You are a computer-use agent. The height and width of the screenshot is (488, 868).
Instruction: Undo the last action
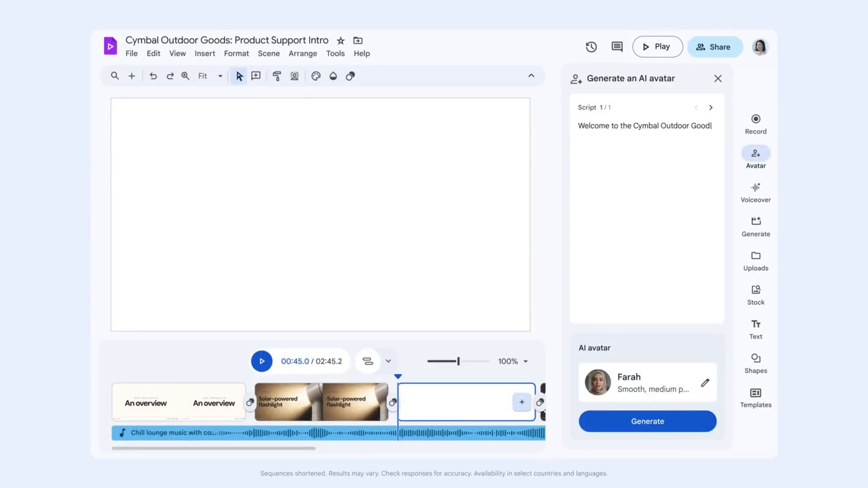[153, 76]
